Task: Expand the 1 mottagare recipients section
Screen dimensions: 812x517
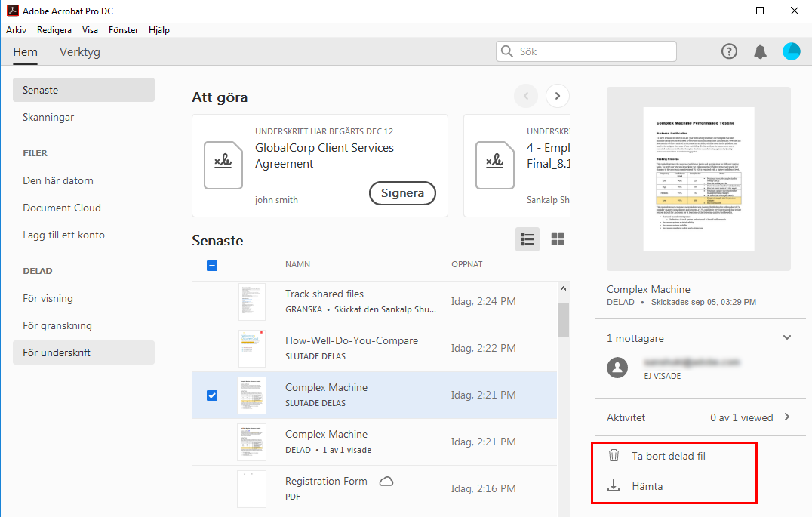Action: coord(787,338)
